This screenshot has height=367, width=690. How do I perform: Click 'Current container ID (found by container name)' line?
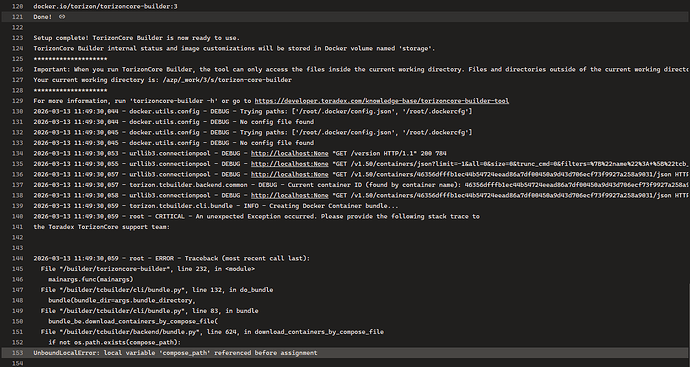pos(362,185)
